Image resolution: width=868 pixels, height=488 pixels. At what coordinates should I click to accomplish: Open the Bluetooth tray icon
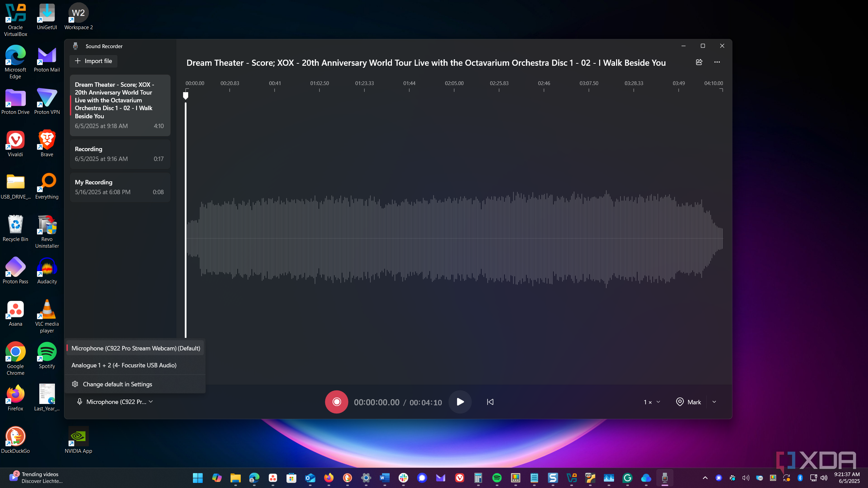(800, 478)
